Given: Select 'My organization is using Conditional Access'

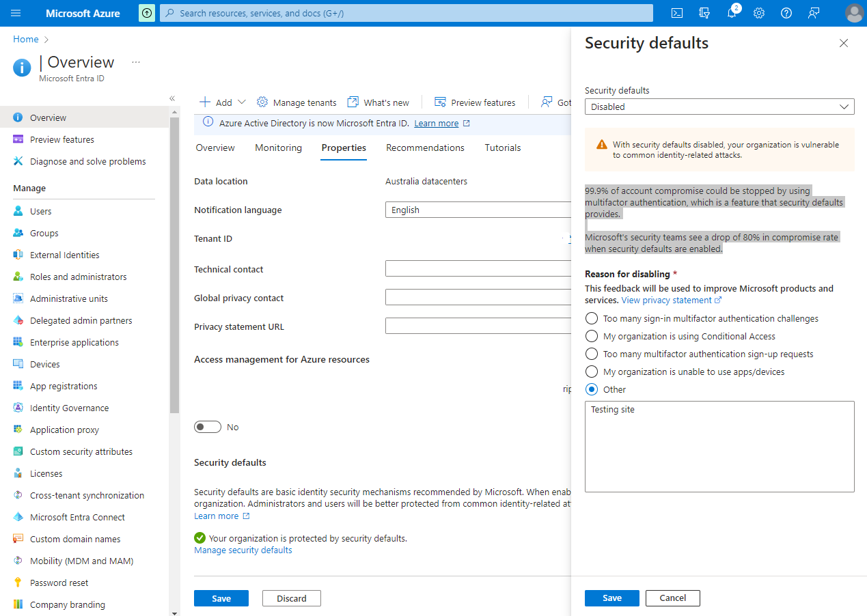Looking at the screenshot, I should pos(592,336).
